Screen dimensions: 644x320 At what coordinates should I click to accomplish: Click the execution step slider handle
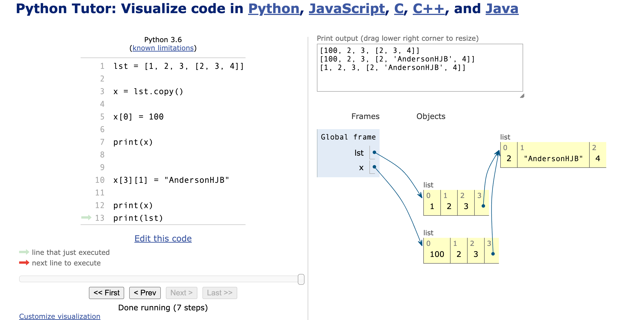pos(301,279)
